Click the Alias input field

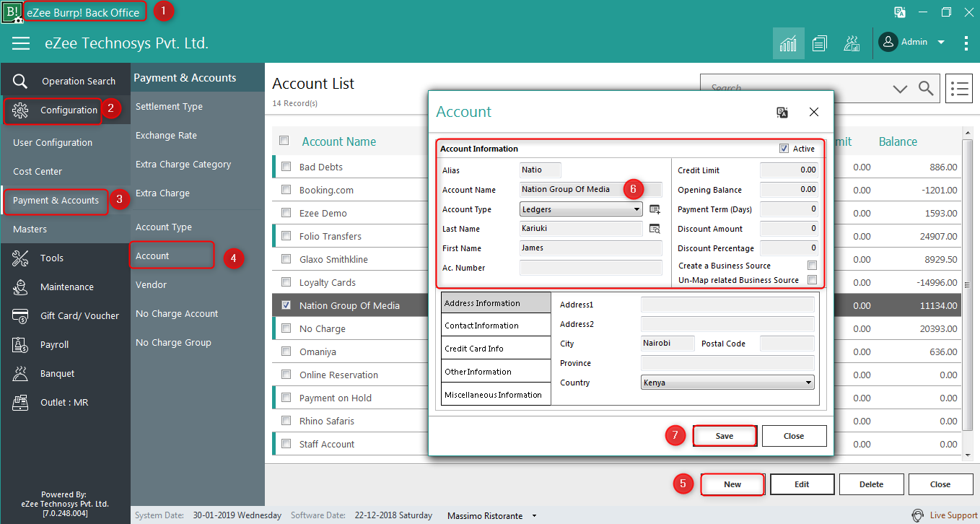tap(541, 170)
